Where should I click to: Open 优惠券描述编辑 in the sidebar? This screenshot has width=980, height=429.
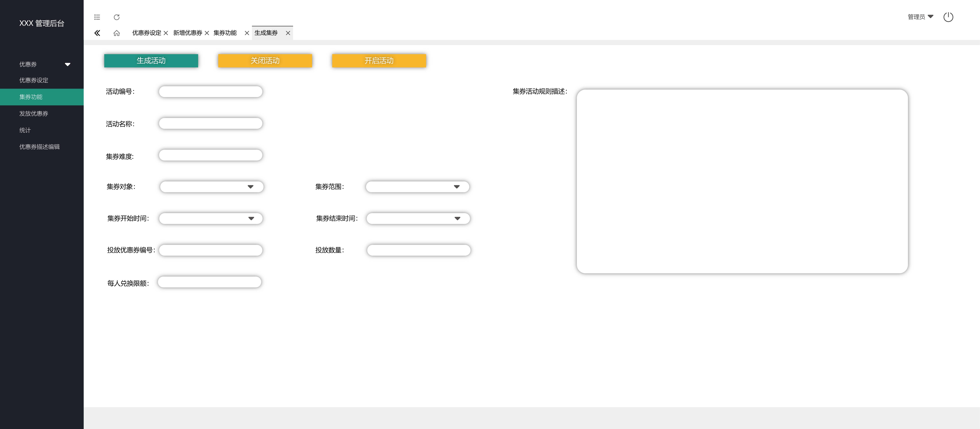click(40, 147)
